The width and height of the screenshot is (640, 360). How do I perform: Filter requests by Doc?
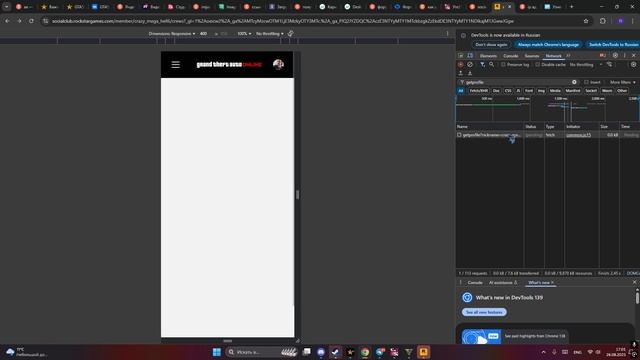496,91
